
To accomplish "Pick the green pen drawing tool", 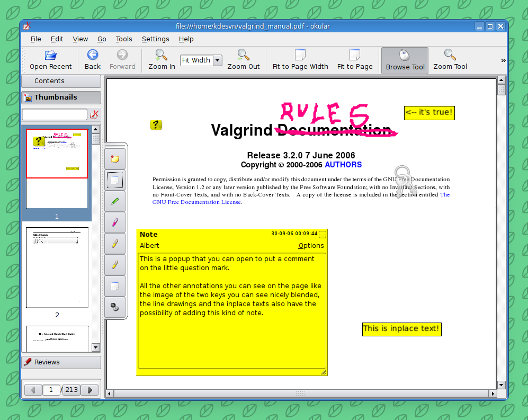I will click(115, 201).
